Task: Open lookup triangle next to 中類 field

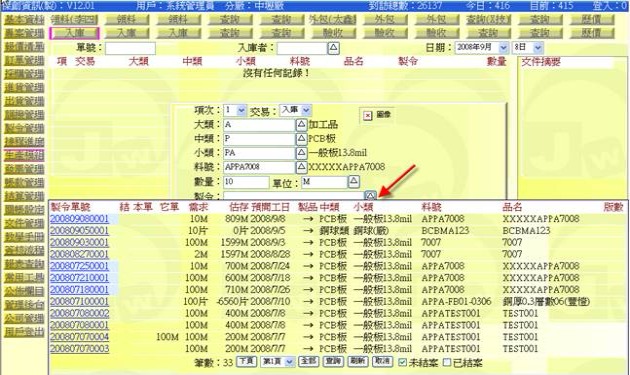Action: coord(301,139)
